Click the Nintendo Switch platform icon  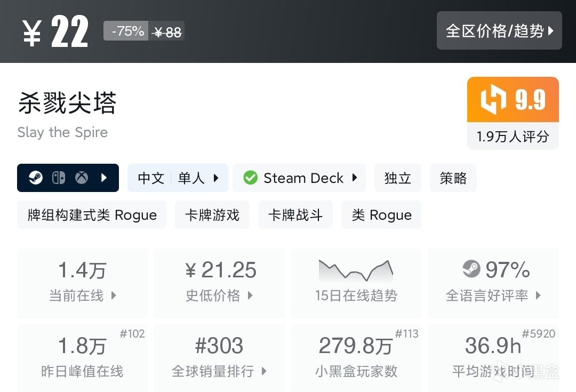pos(59,178)
